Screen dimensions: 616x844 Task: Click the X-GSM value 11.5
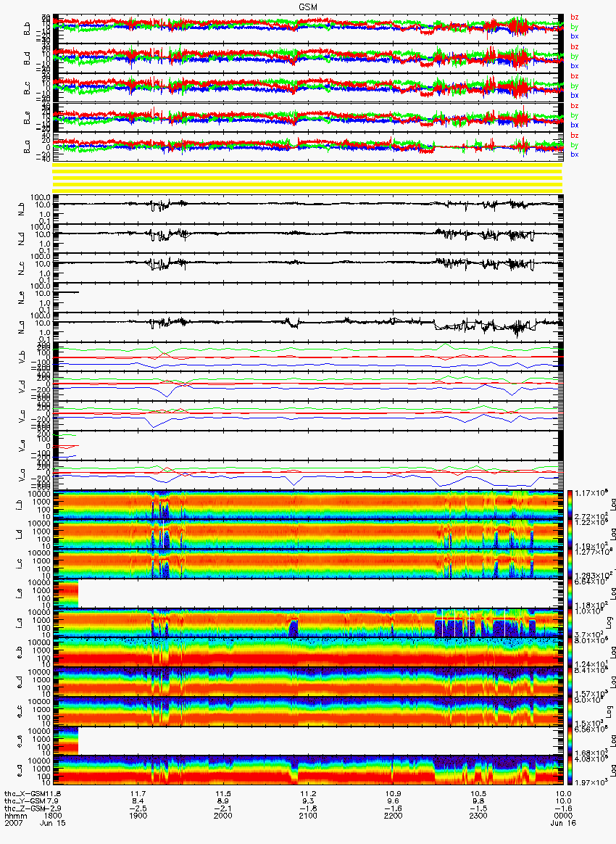point(222,793)
